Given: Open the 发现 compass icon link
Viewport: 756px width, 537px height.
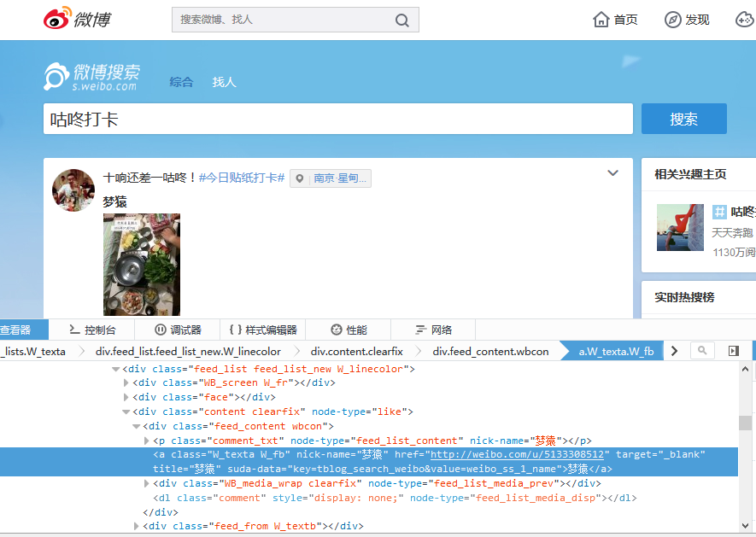Looking at the screenshot, I should click(672, 20).
